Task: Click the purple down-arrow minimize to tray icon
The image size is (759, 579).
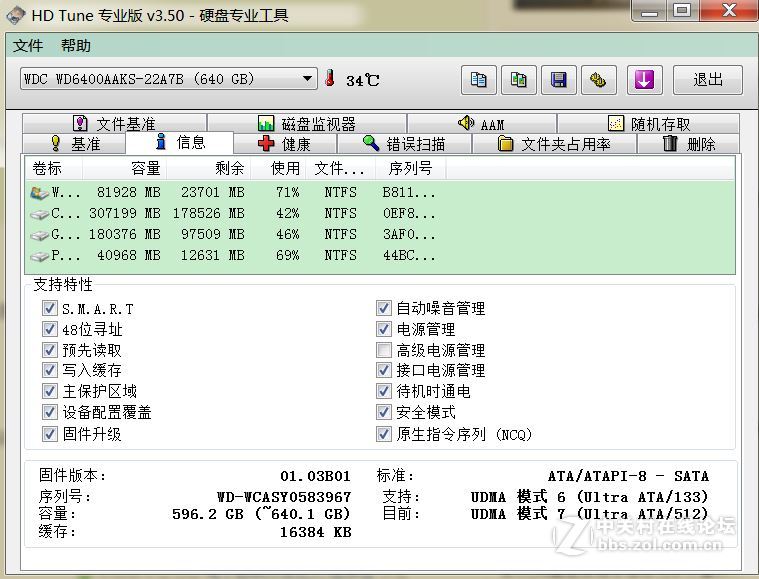Action: coord(645,80)
